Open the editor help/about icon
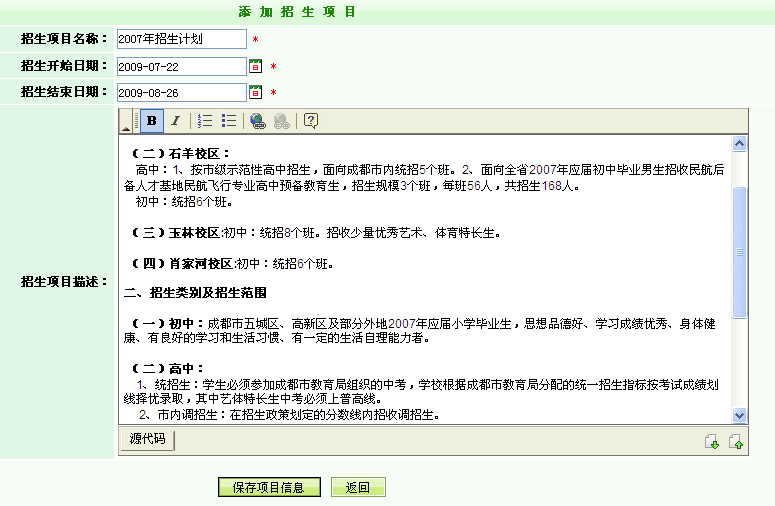775x506 pixels. pyautogui.click(x=311, y=121)
